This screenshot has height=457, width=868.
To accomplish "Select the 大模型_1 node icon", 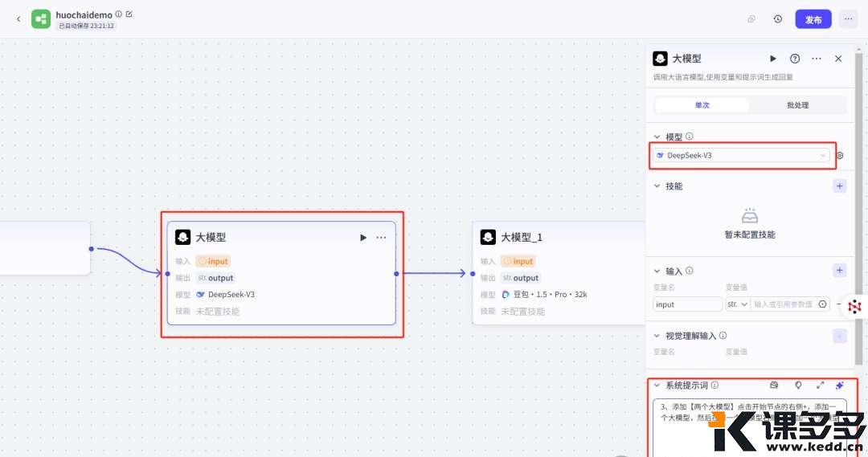I will (x=488, y=238).
